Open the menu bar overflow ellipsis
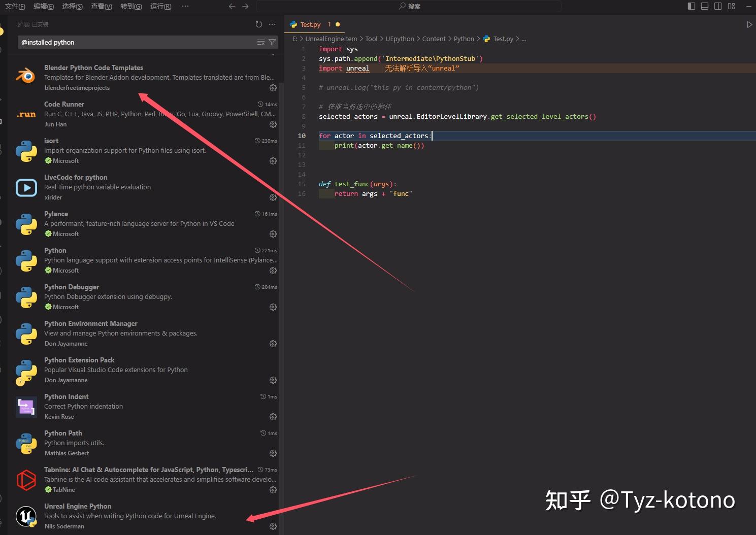Screen dimensions: 756x535 tap(185, 6)
